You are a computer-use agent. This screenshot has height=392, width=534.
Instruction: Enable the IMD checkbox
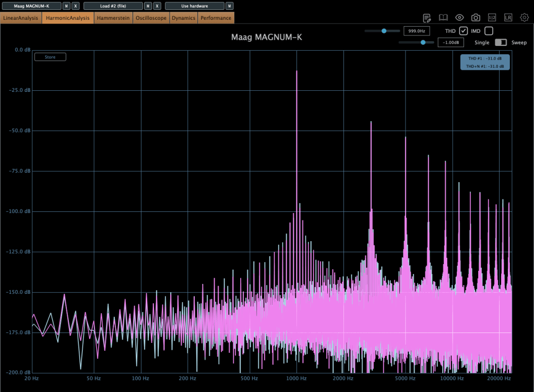coord(489,31)
